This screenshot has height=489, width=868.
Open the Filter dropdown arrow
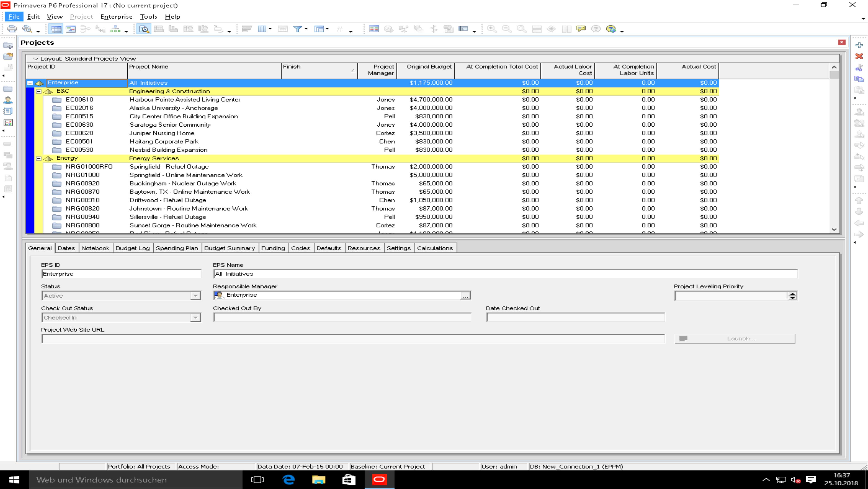pyautogui.click(x=306, y=29)
